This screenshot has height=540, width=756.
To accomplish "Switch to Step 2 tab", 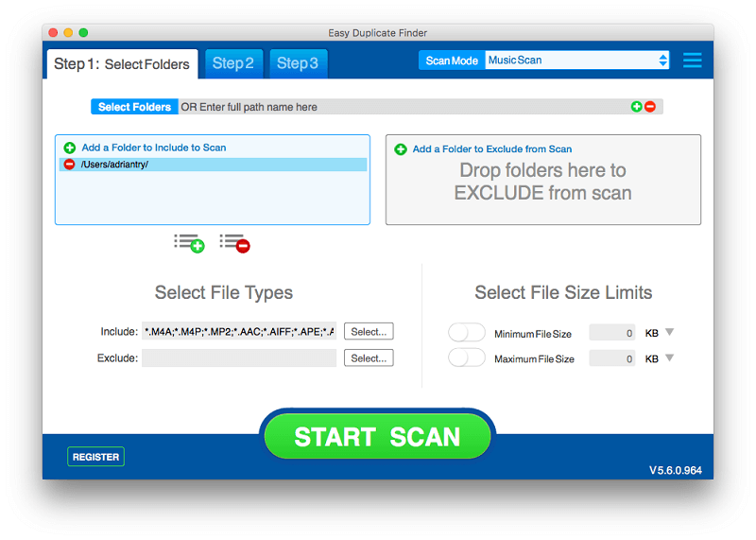I will (233, 63).
